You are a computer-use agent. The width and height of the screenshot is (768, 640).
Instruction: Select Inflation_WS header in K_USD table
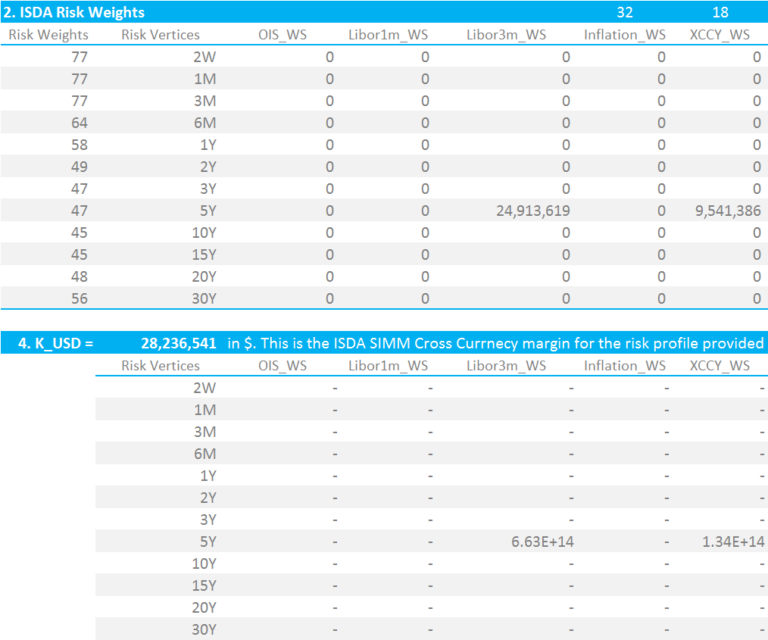click(624, 366)
